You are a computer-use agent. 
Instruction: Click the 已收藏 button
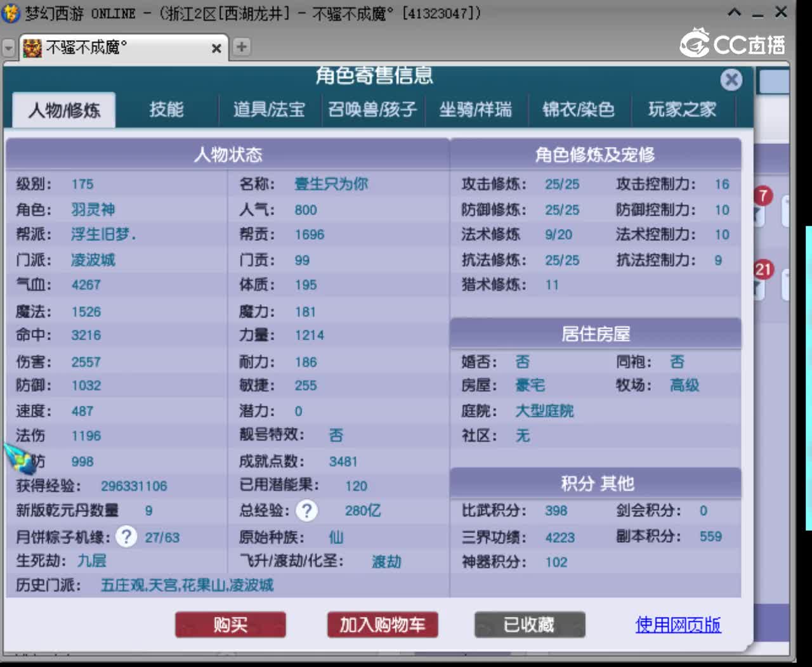[530, 625]
